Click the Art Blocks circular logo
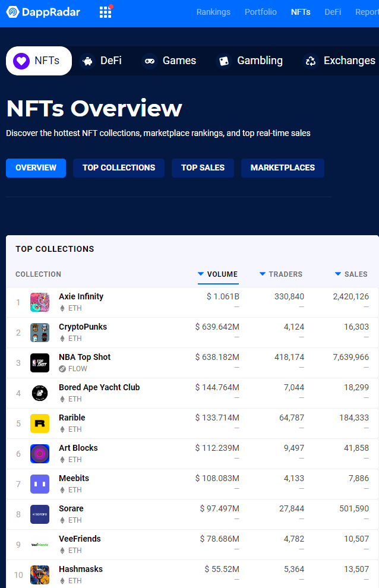 click(x=40, y=454)
